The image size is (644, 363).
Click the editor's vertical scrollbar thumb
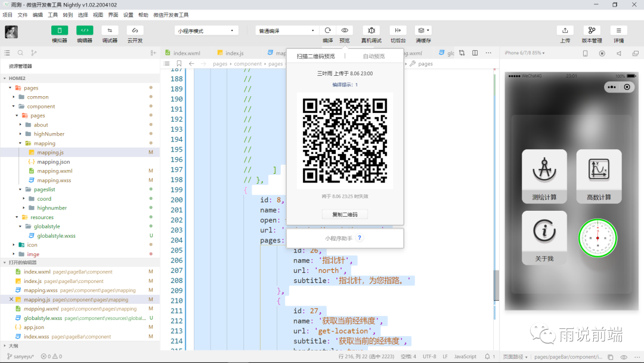coord(496,285)
